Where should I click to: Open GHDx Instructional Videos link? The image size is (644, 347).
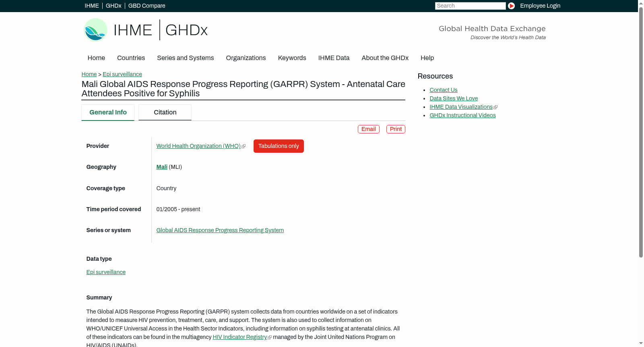[462, 115]
